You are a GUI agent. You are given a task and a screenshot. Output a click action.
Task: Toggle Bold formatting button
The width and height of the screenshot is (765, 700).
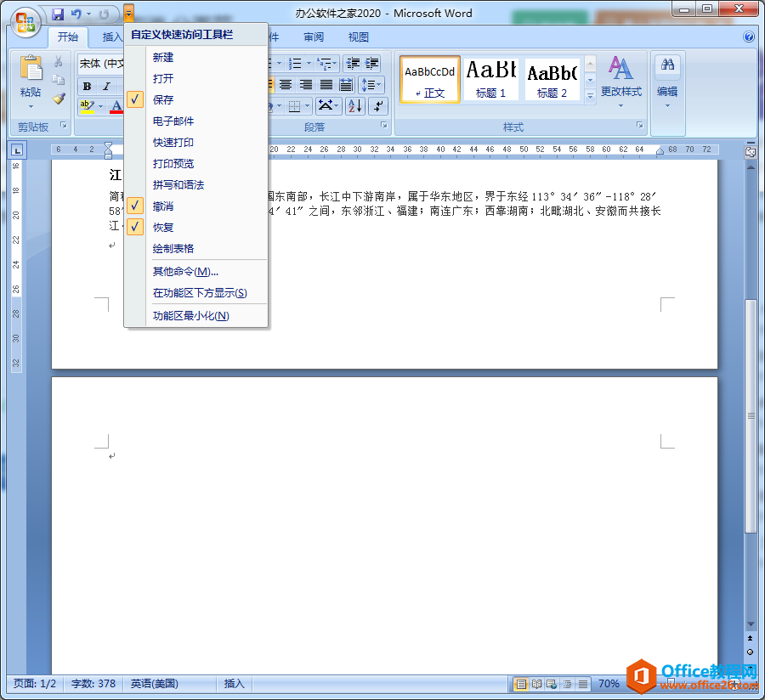point(87,87)
